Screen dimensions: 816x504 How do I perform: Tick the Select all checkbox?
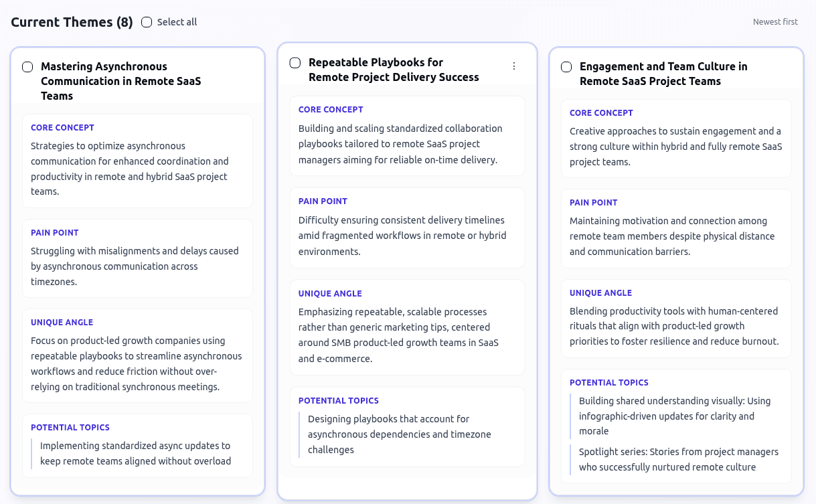tap(147, 22)
